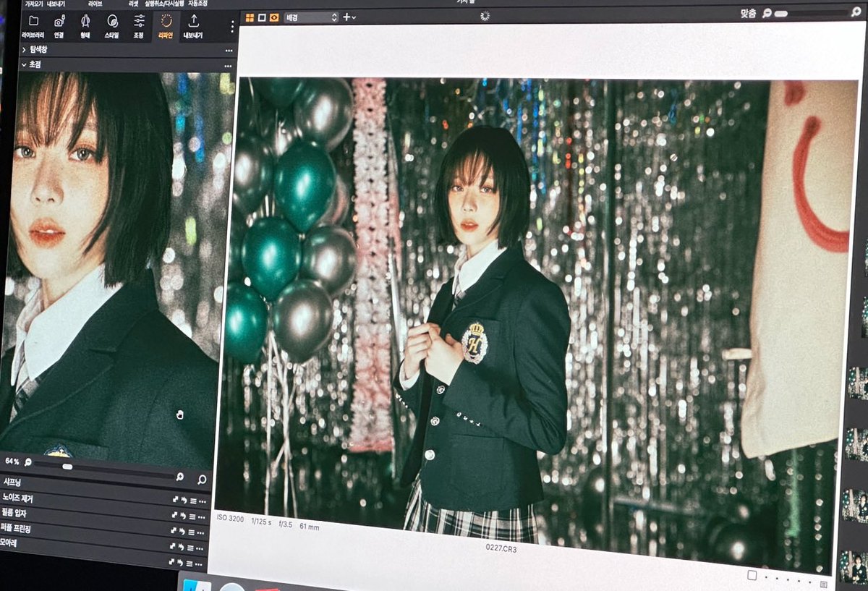Select the 스타일 styles tool tab
868x591 pixels.
coord(112,27)
